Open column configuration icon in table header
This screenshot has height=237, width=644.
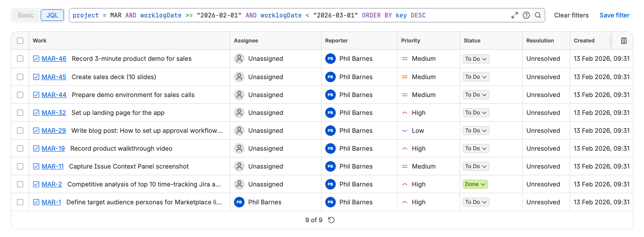(x=624, y=41)
